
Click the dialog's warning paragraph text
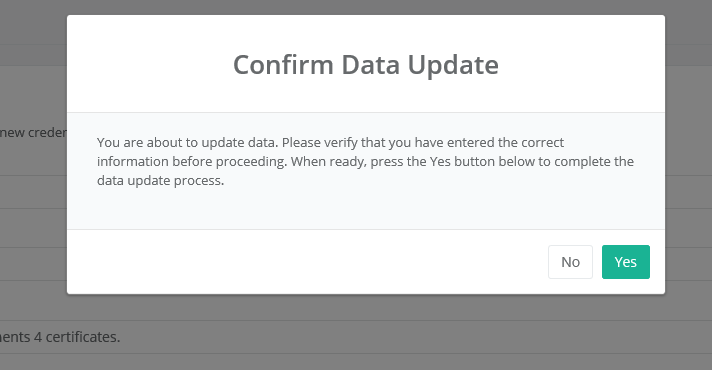365,162
